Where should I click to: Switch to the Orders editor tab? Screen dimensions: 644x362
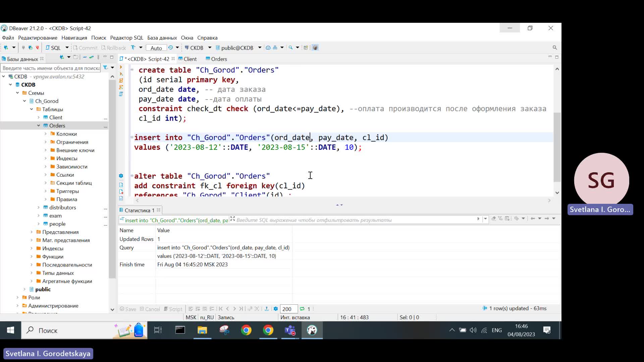(216, 59)
